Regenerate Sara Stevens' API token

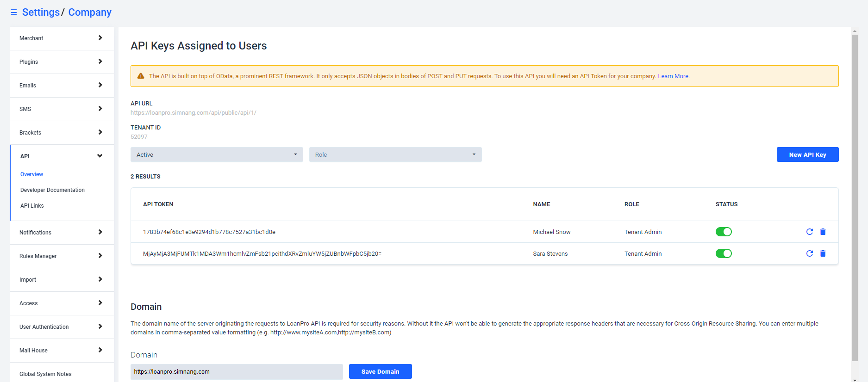pyautogui.click(x=810, y=253)
